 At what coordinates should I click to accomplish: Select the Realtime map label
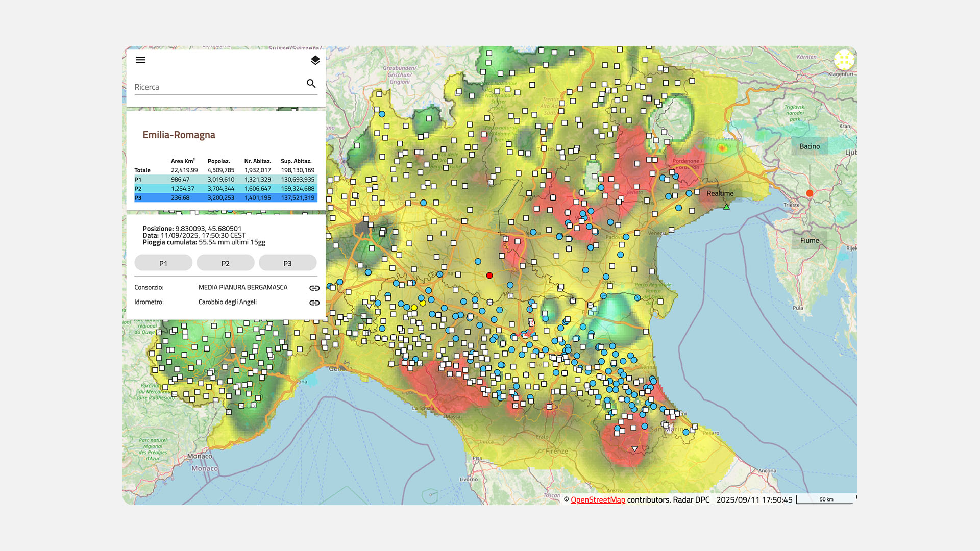pos(720,193)
